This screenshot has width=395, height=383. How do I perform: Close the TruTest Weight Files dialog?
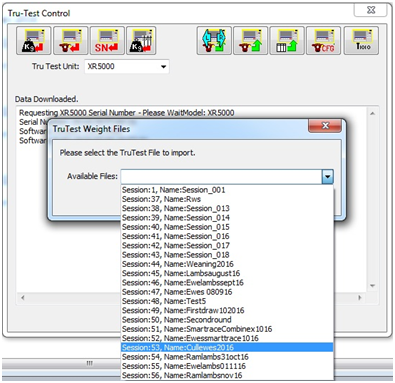click(x=325, y=126)
